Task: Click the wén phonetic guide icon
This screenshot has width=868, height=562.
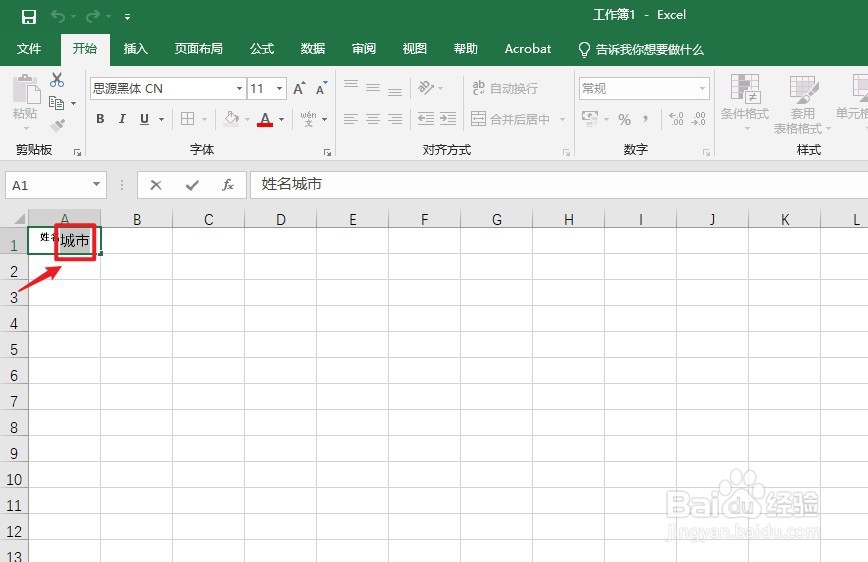Action: pos(308,118)
